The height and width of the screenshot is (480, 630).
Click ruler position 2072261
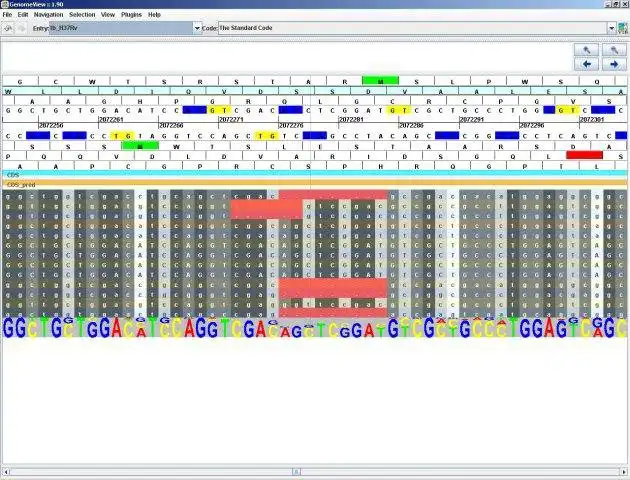[110, 119]
